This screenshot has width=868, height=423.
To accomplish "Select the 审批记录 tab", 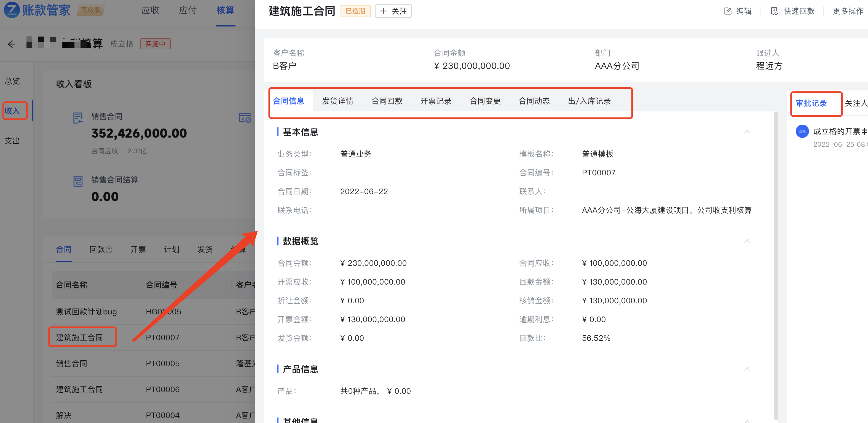I will [x=811, y=103].
